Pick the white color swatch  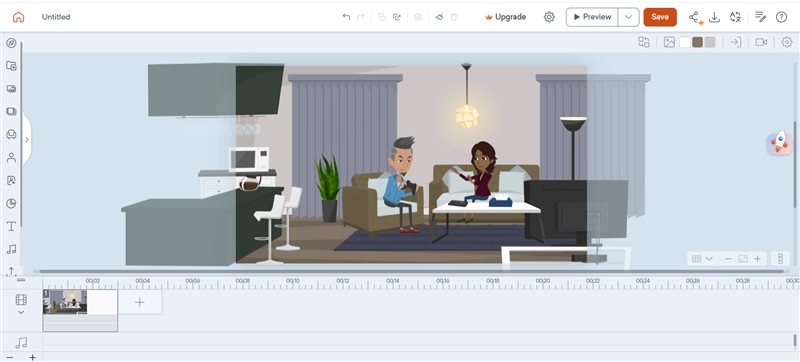click(685, 42)
